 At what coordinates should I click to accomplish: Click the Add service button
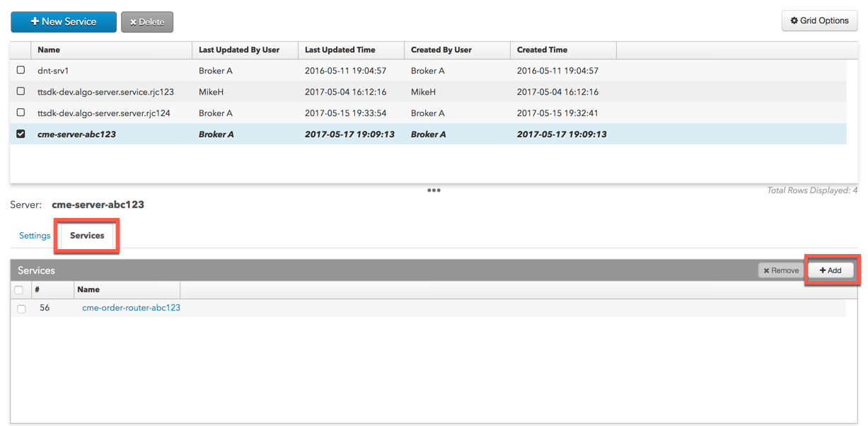pos(831,270)
